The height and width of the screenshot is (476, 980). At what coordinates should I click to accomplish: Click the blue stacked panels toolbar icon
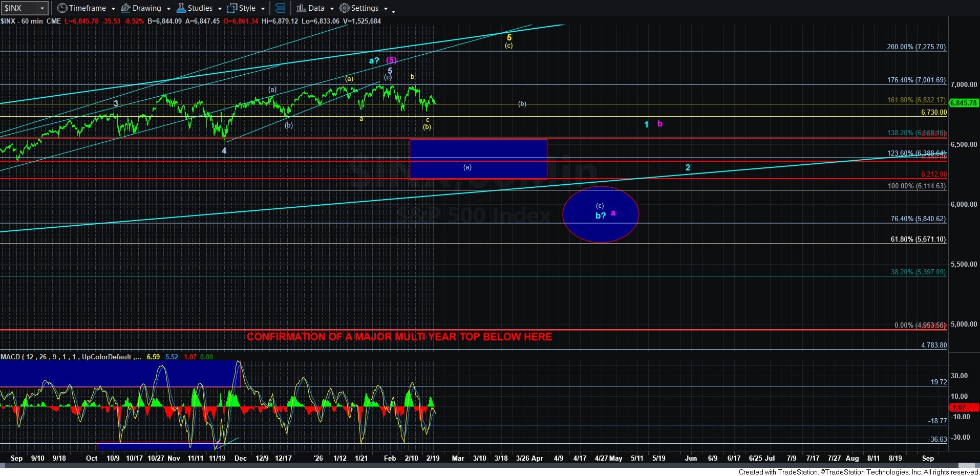pos(280,8)
